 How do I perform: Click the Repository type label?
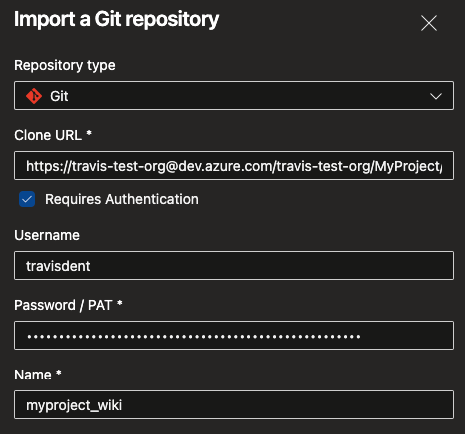[x=65, y=65]
